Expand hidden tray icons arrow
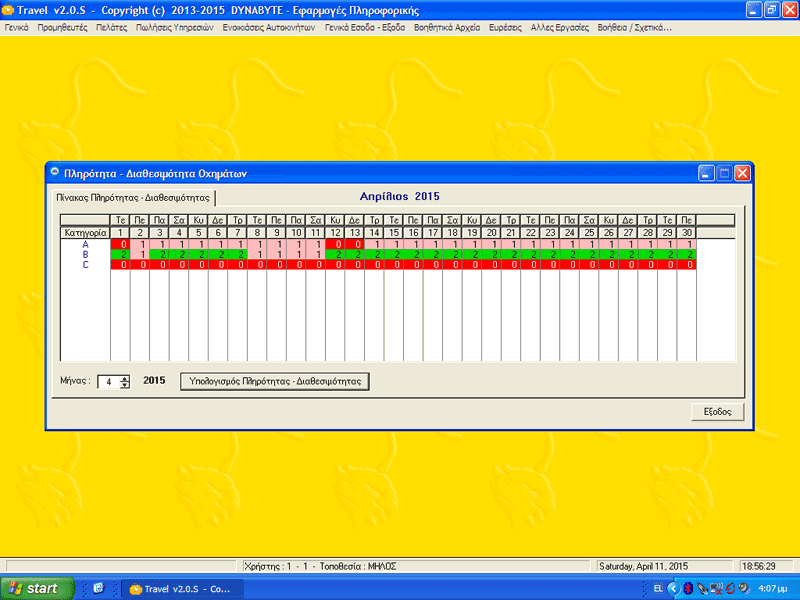This screenshot has height=600, width=800. 673,589
